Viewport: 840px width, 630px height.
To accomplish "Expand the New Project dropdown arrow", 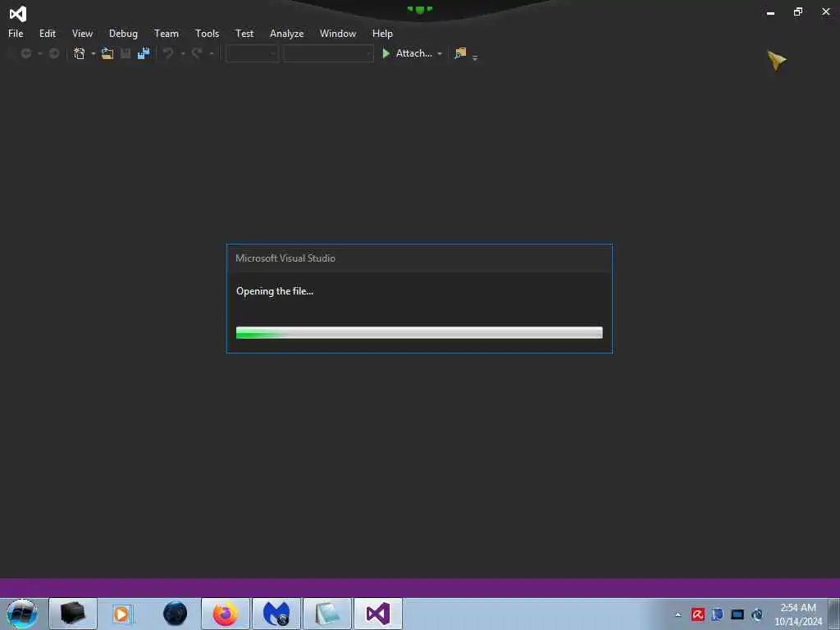I will point(94,53).
